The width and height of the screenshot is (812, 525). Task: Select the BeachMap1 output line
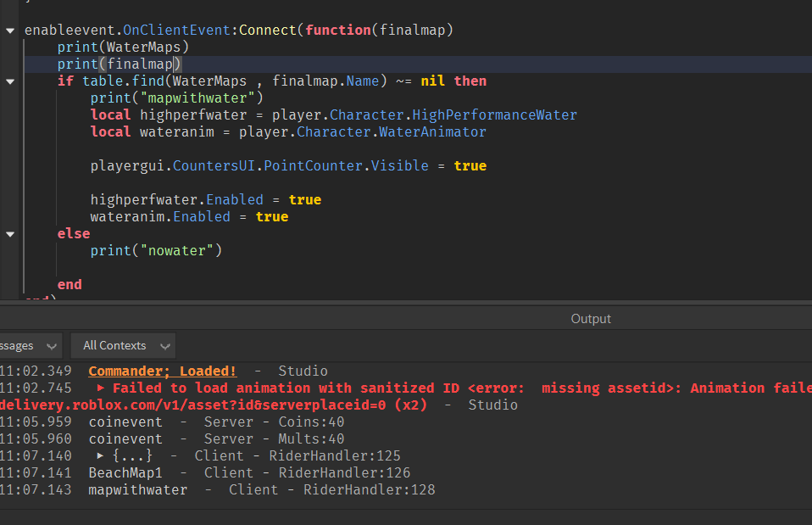pos(125,473)
